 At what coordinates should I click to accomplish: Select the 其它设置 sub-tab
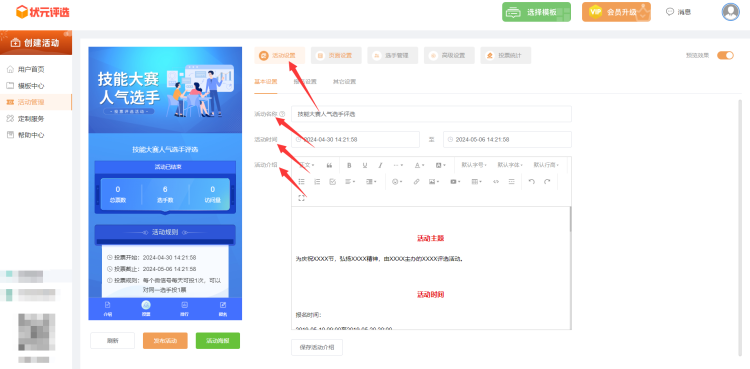tap(344, 81)
